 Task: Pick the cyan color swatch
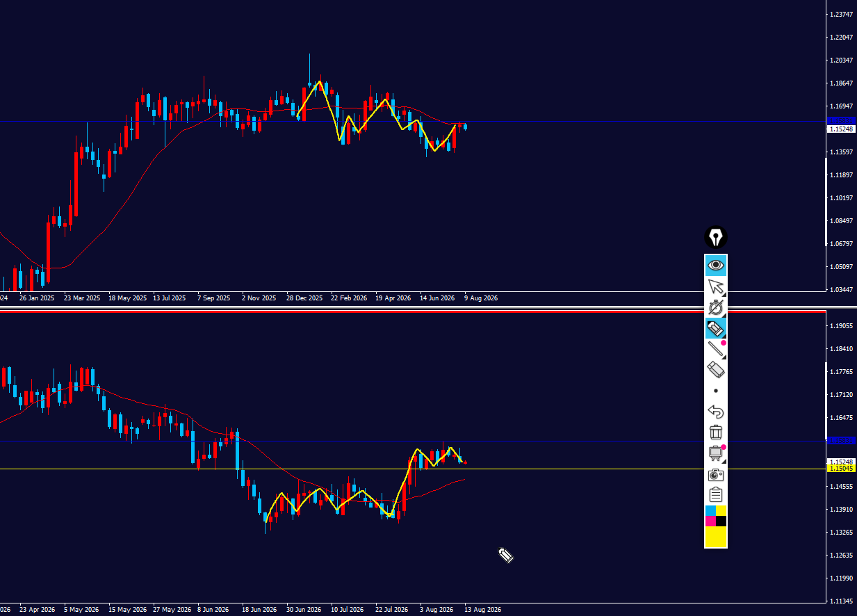tap(710, 510)
